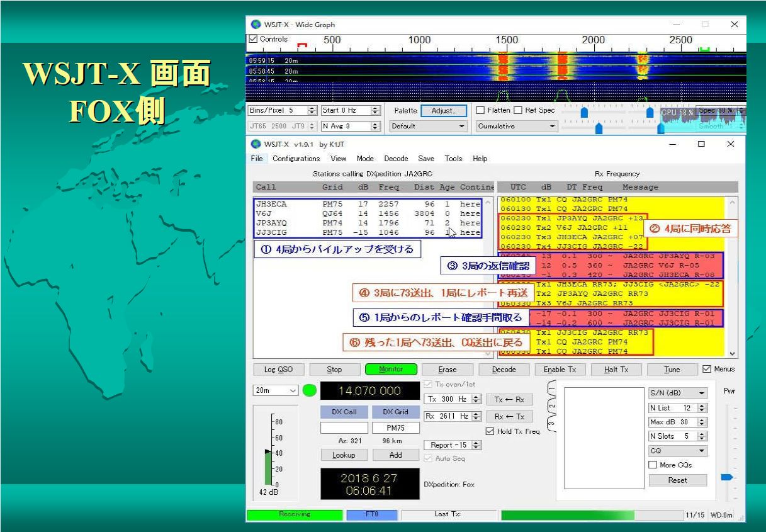Click the upper-left gain slider in Wide Graph
Screen dimensions: 766x532
tap(584, 111)
